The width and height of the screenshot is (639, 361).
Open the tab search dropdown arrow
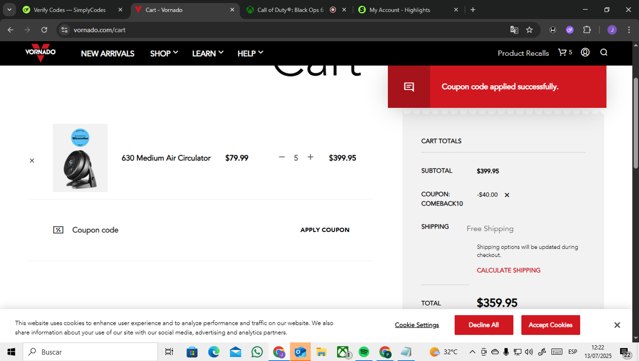click(9, 10)
